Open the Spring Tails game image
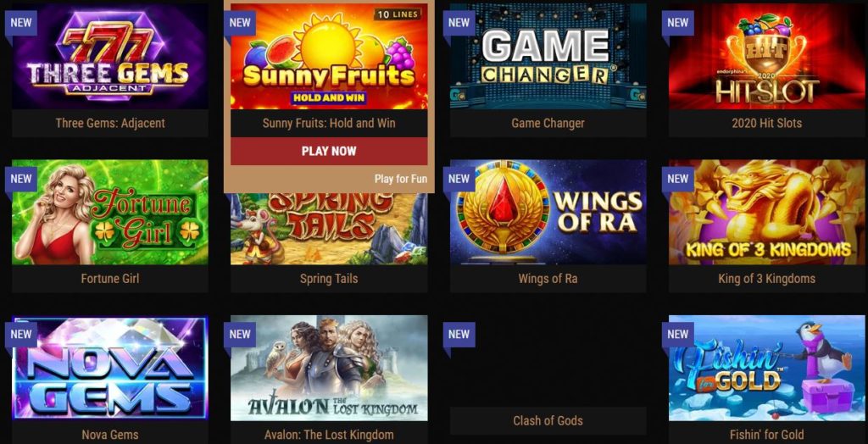Viewport: 868px width, 444px height. [329, 229]
